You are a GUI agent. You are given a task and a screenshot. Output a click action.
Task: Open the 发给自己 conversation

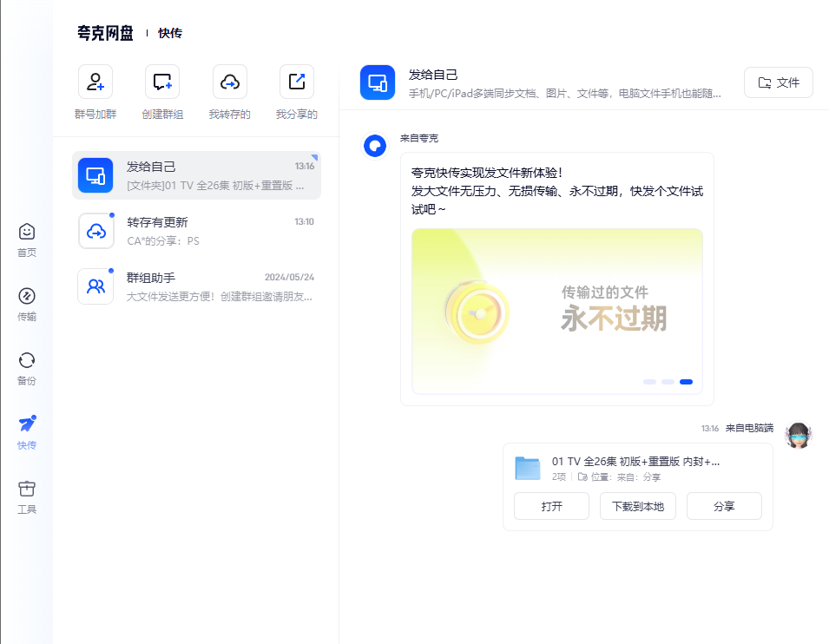click(x=195, y=174)
